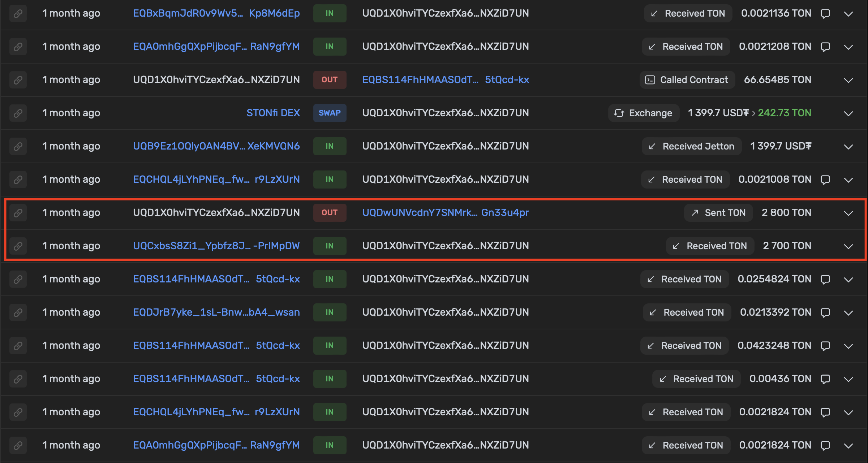Click the exchange arrows icon in the Exchange badge
This screenshot has height=463, width=868.
(619, 113)
